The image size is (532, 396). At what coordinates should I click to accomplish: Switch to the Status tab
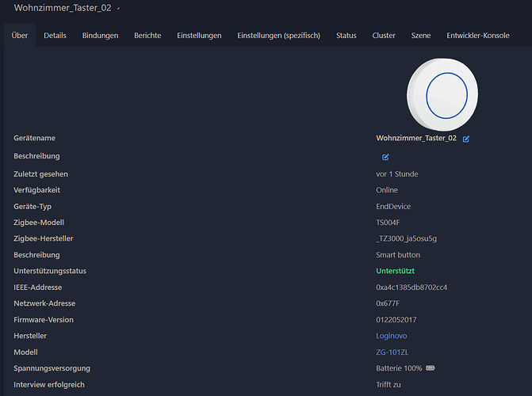point(346,36)
